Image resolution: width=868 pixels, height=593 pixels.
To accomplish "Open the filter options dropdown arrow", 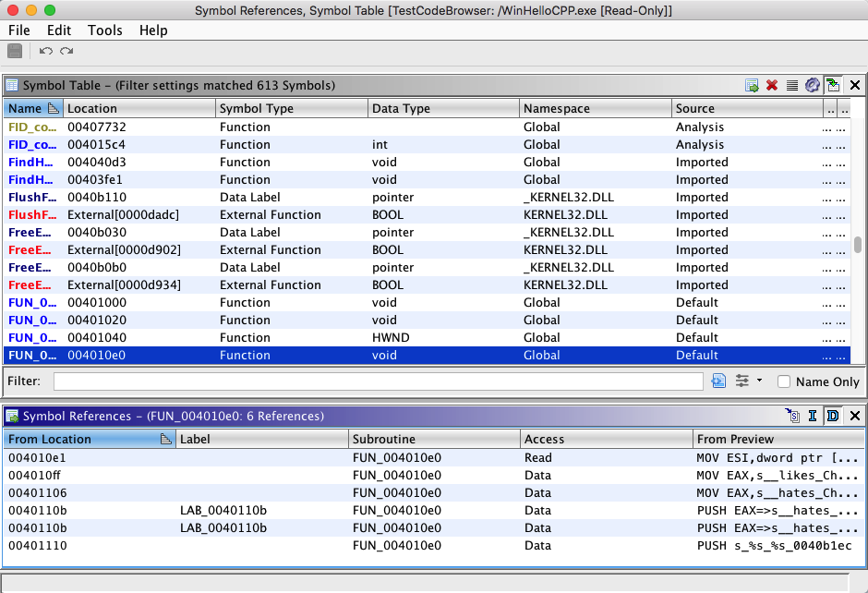I will [x=759, y=381].
